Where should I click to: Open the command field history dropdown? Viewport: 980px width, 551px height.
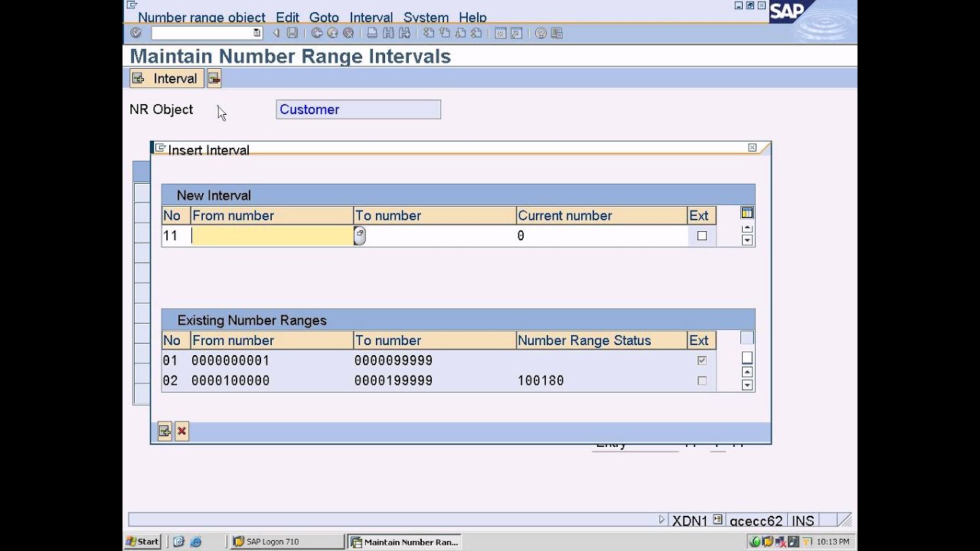[256, 33]
